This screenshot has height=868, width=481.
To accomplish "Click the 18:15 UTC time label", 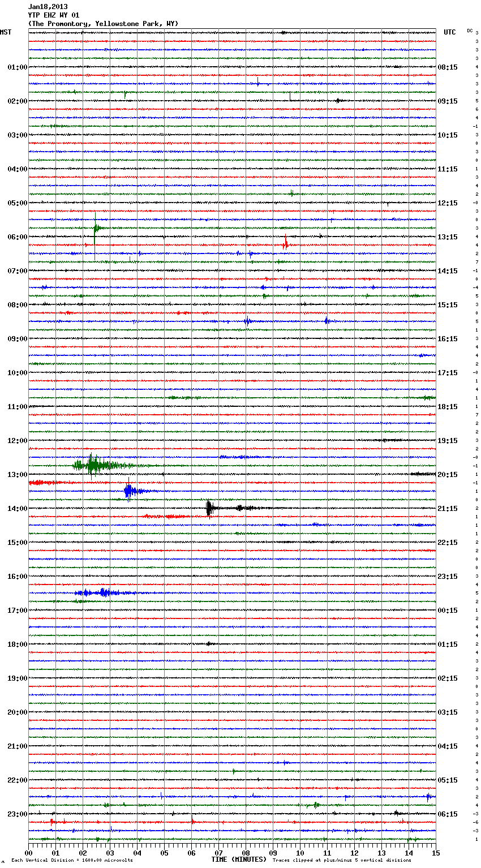I will 448,407.
